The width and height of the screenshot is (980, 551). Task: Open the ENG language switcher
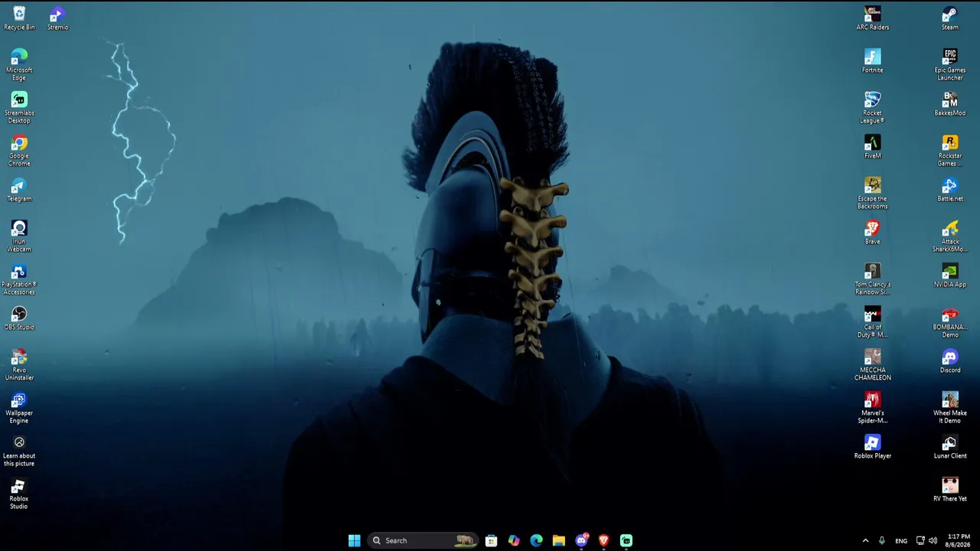coord(901,541)
